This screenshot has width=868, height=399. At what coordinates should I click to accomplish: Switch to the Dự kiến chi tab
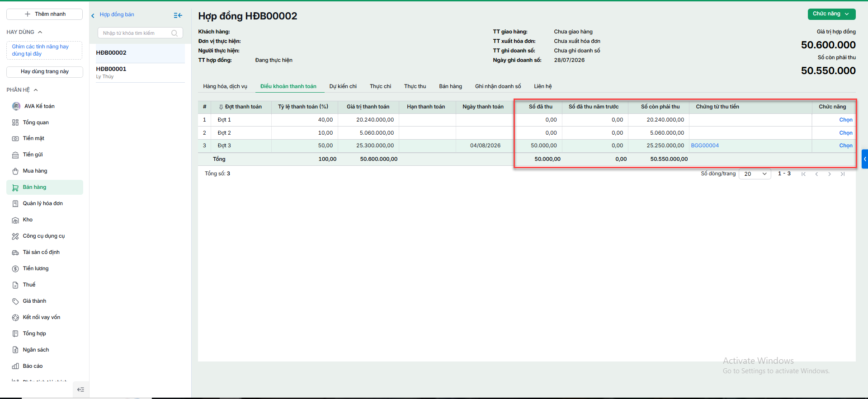pyautogui.click(x=343, y=86)
